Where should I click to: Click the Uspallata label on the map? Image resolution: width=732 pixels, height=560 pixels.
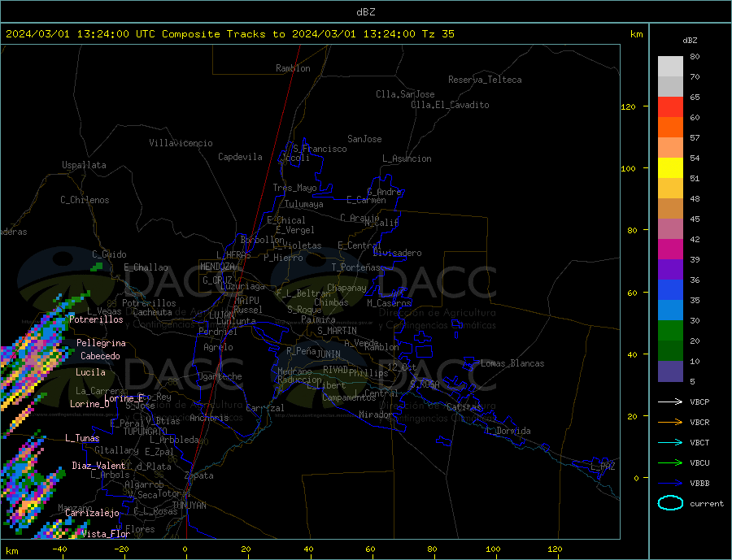click(84, 165)
